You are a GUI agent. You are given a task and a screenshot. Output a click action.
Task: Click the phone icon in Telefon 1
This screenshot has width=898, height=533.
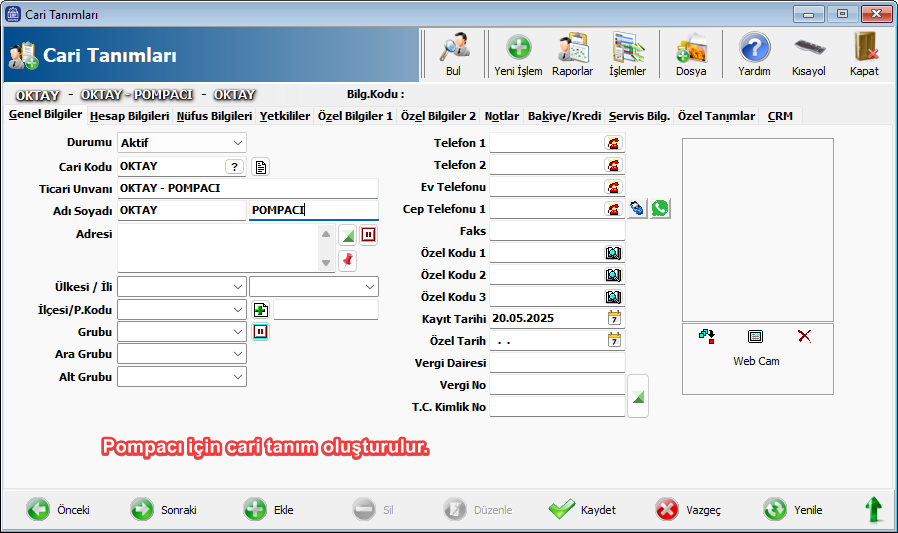pos(613,143)
